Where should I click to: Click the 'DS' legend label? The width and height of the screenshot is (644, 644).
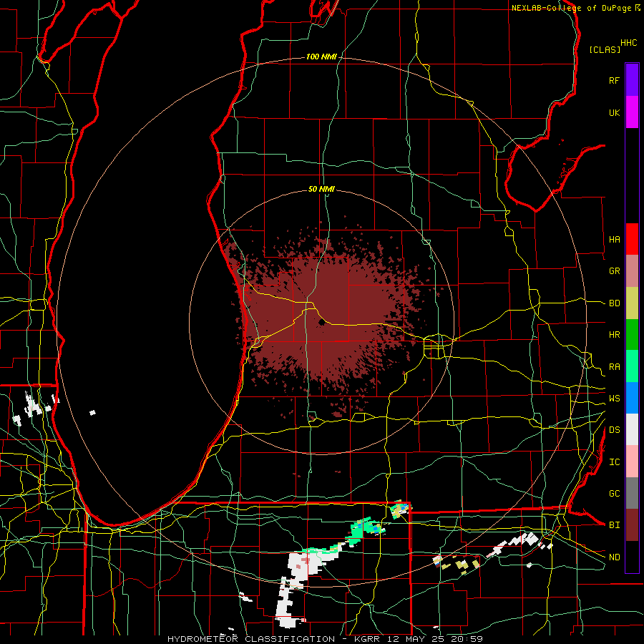(614, 430)
